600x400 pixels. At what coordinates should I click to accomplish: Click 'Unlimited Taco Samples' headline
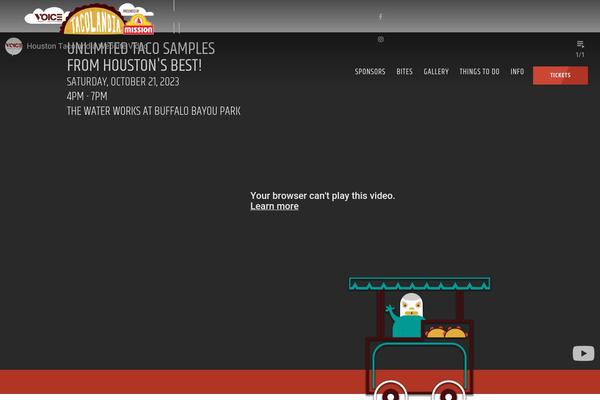click(141, 49)
